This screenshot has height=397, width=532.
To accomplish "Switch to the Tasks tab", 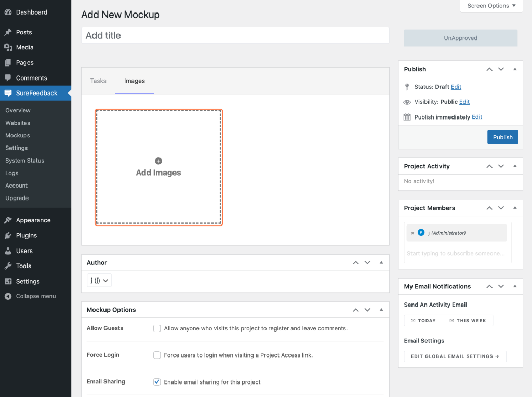I will coord(98,81).
